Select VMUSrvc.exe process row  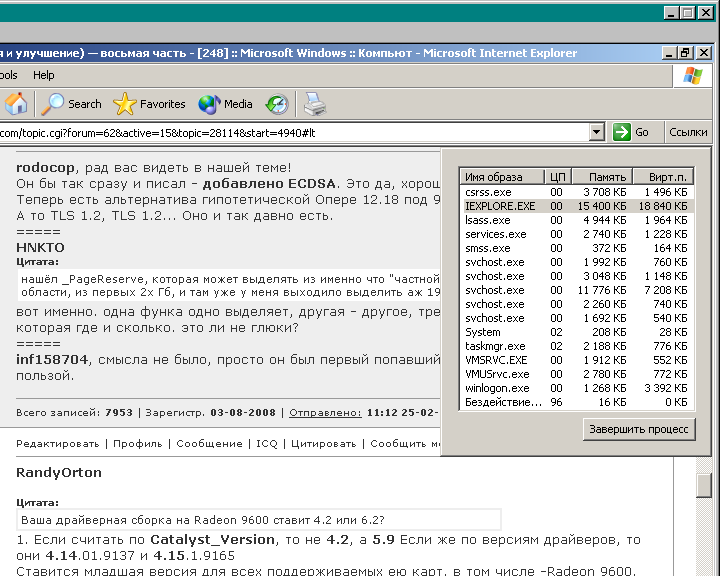point(576,374)
